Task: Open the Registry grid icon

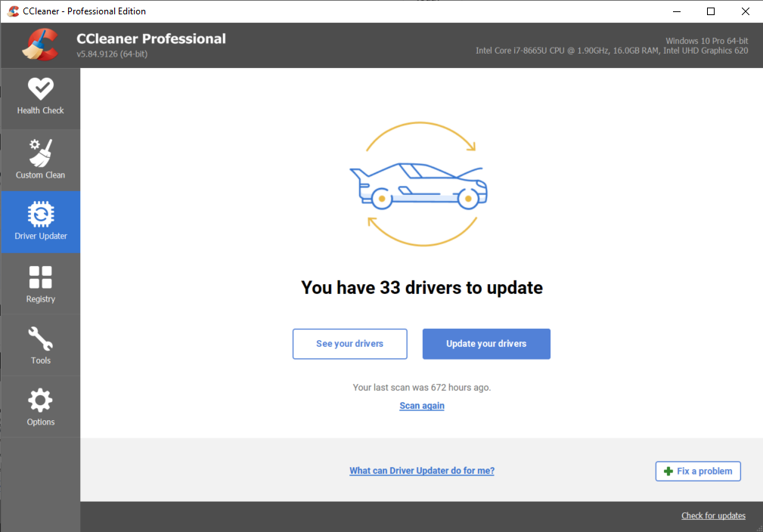Action: coord(40,277)
